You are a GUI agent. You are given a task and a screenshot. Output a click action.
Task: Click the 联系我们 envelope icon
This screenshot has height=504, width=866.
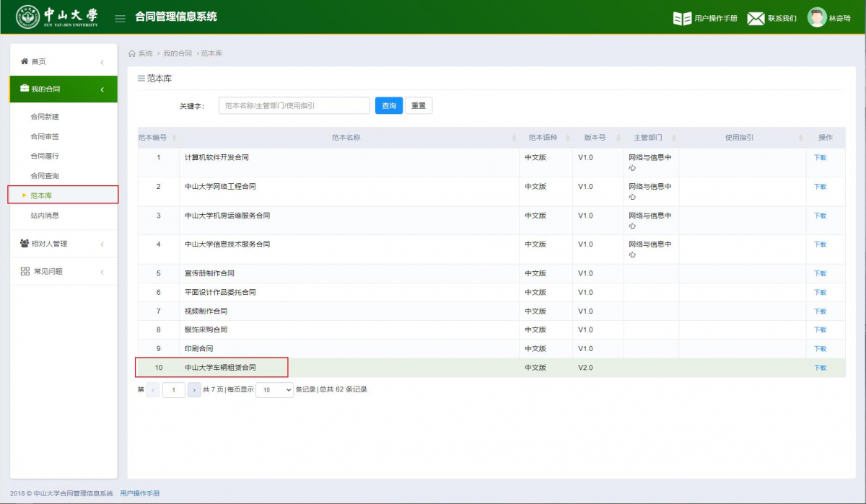click(756, 18)
